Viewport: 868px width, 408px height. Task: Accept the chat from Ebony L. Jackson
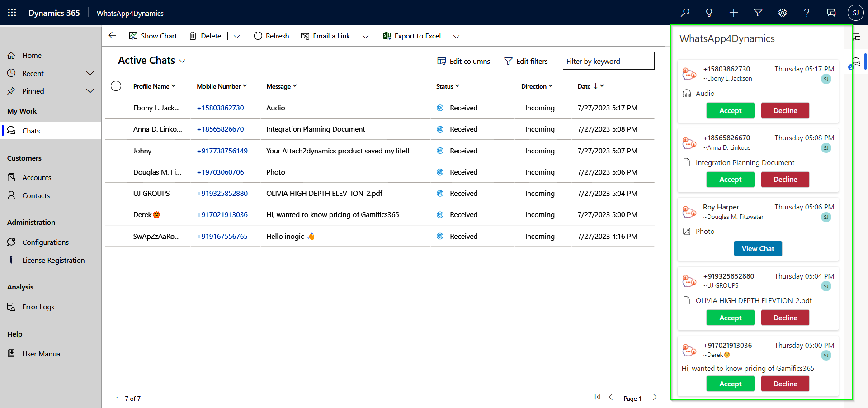point(730,110)
